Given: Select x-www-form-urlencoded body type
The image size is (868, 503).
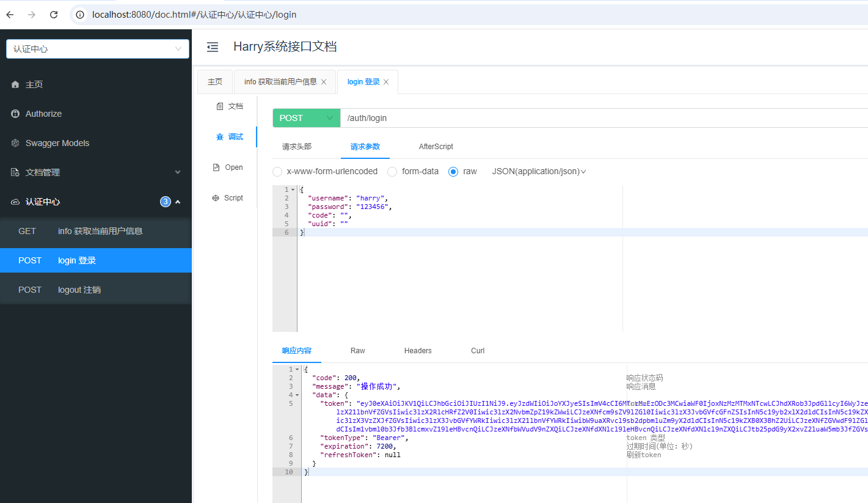Looking at the screenshot, I should (277, 171).
